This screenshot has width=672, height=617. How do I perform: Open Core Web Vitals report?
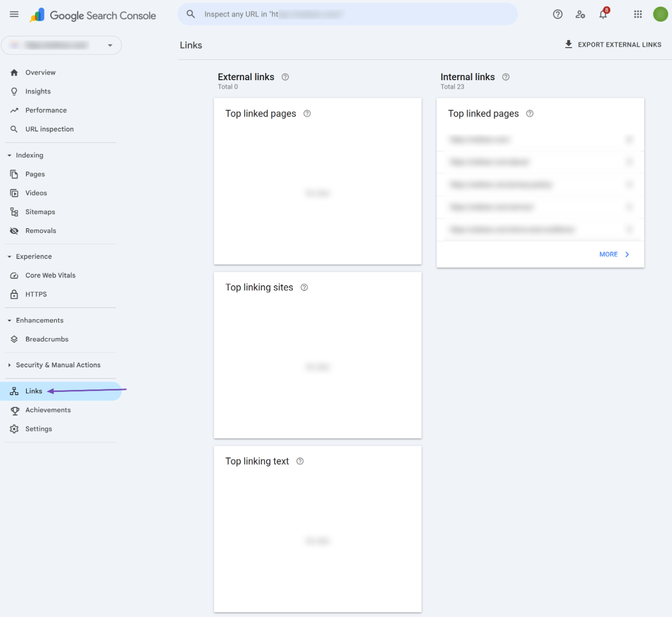[x=50, y=275]
